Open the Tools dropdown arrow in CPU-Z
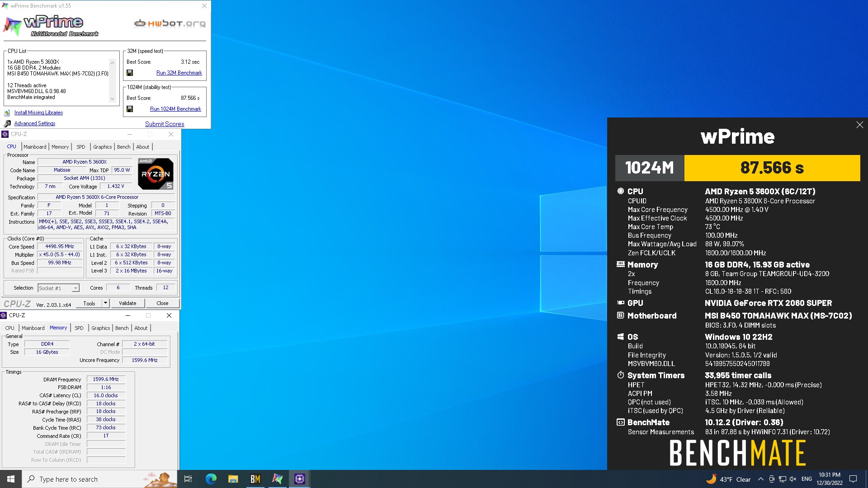 [105, 303]
